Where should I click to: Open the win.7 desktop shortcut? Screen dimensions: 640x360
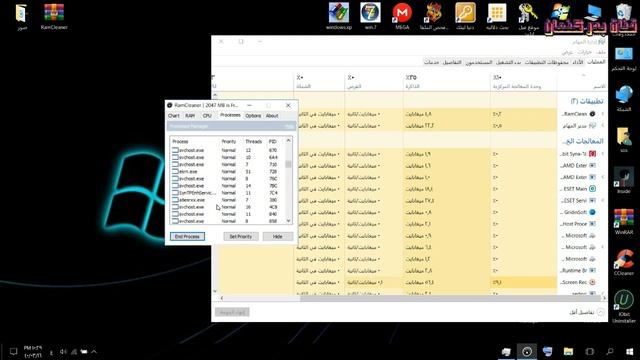371,16
